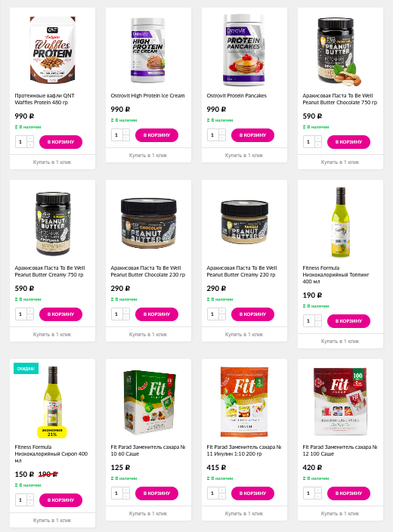Add Fit Parad №11 Инулин to cart
The image size is (393, 532).
coord(252,493)
